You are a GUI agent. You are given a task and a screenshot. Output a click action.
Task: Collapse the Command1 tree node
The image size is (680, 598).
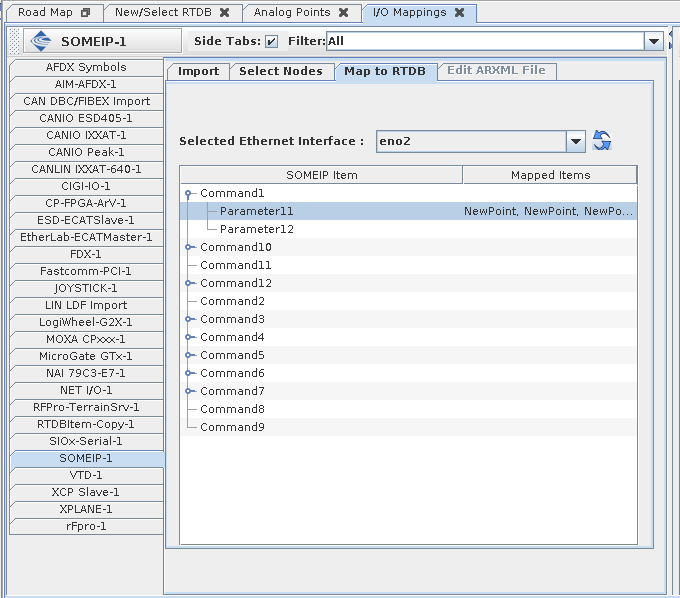188,193
